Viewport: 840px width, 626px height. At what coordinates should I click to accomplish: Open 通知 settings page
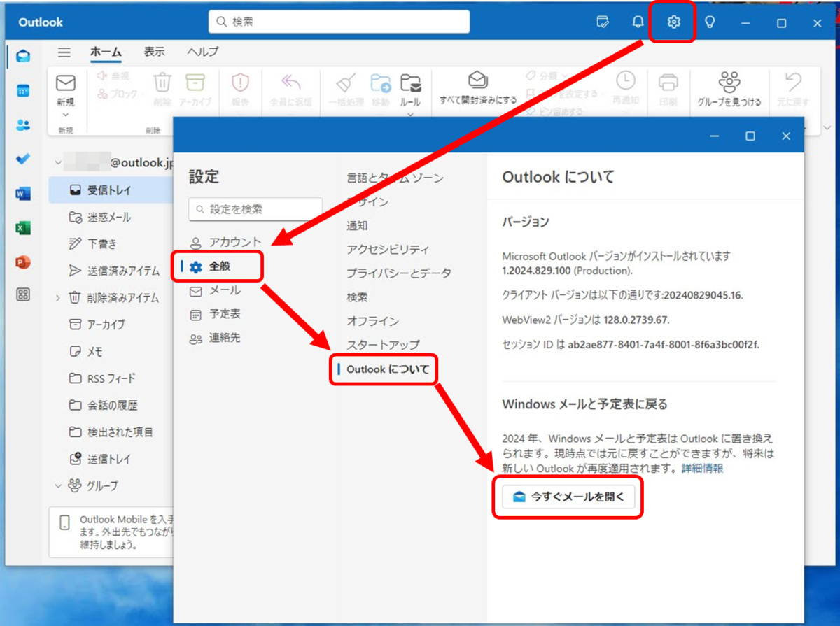pos(357,225)
